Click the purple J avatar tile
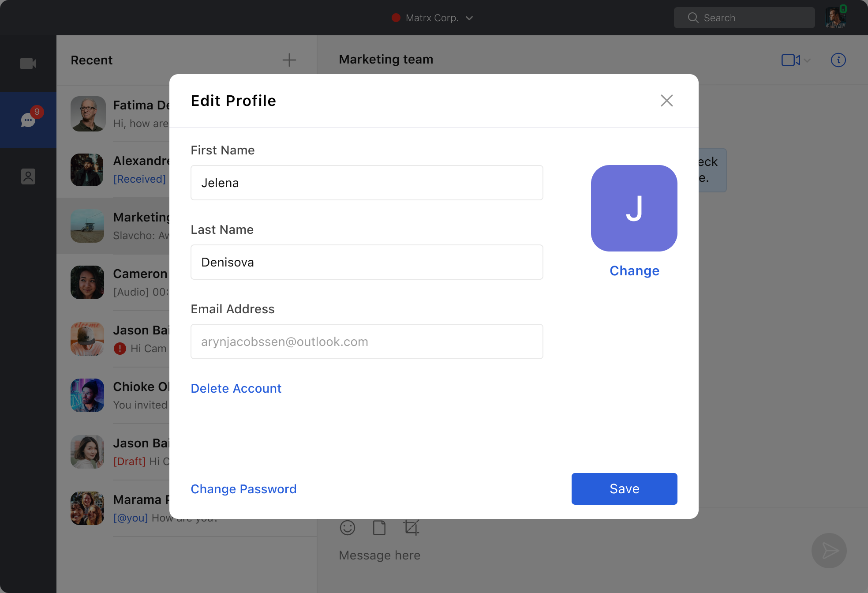868x593 pixels. (x=634, y=208)
